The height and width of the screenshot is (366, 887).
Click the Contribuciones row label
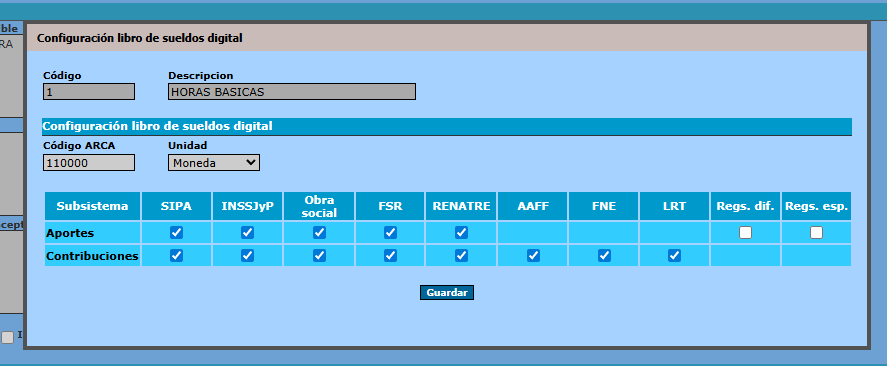tap(92, 256)
